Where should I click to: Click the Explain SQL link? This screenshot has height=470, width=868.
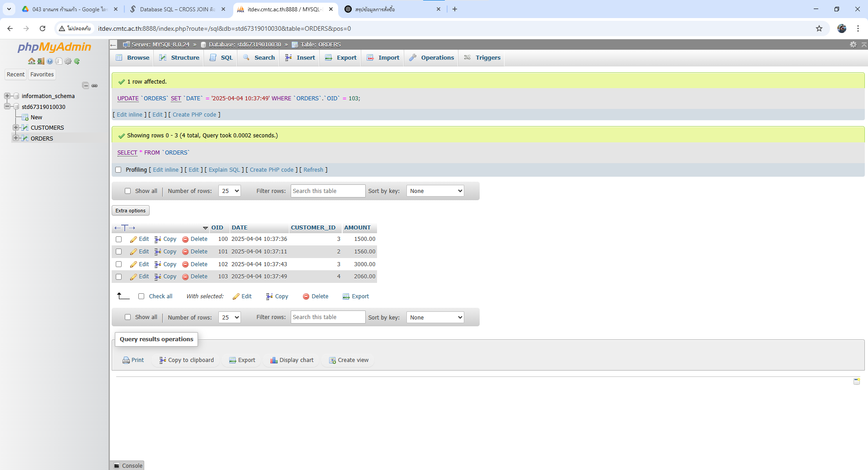click(224, 170)
